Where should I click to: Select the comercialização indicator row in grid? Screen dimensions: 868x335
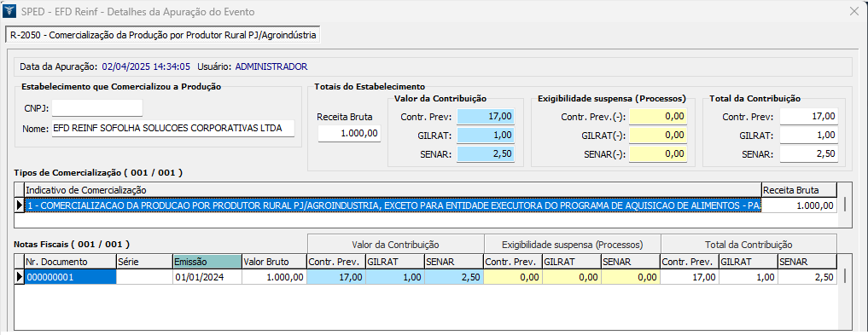(x=393, y=205)
